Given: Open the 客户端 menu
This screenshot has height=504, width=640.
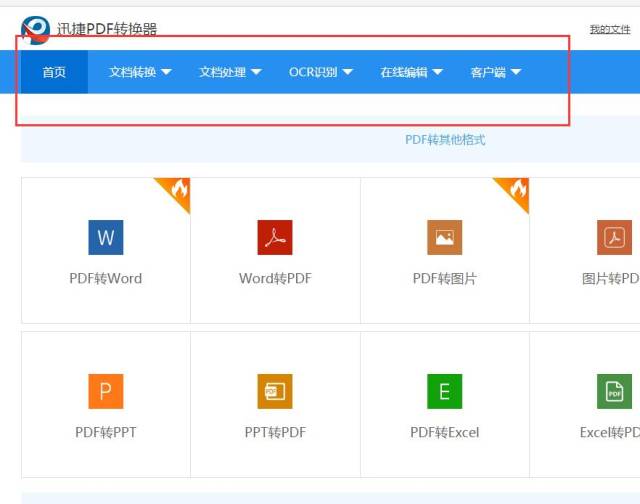Looking at the screenshot, I should pyautogui.click(x=496, y=72).
